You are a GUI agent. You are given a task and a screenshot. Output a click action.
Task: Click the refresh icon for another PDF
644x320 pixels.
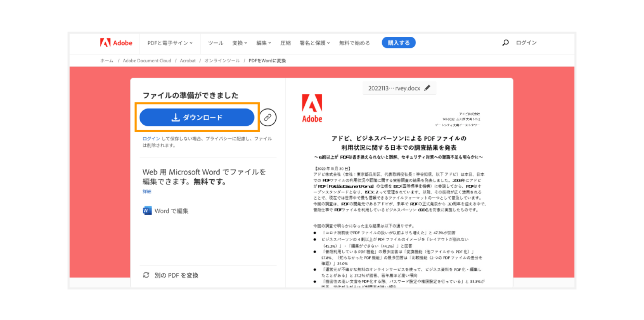click(146, 275)
